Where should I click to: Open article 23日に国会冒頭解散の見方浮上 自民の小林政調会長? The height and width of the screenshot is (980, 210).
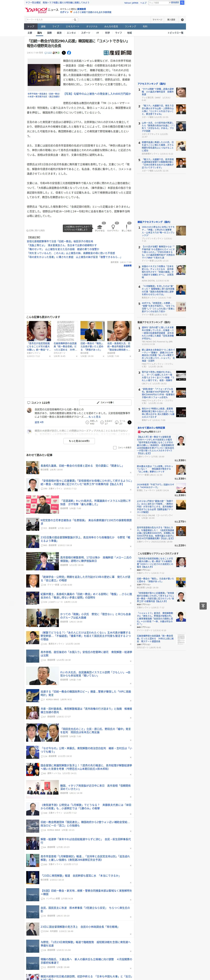[x=79, y=927]
